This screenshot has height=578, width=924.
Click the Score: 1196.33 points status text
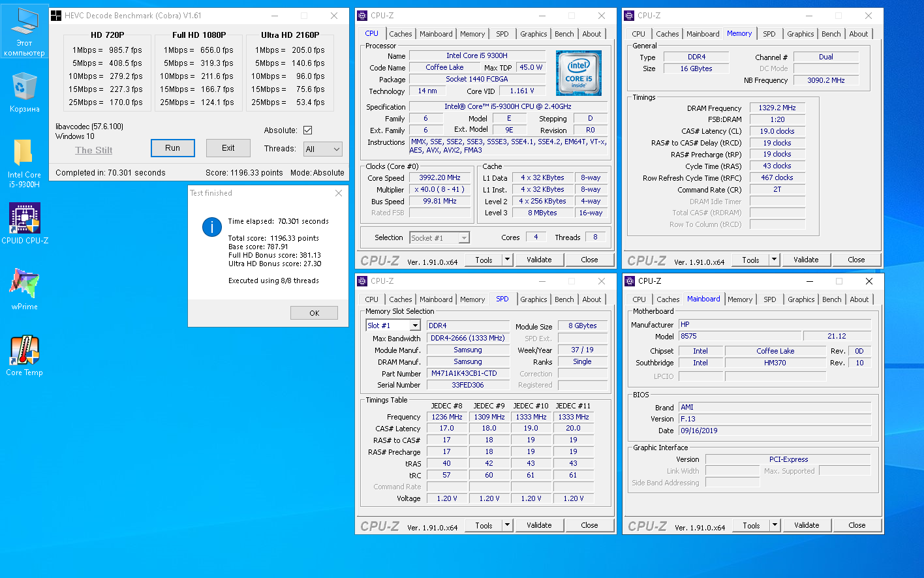click(x=244, y=173)
